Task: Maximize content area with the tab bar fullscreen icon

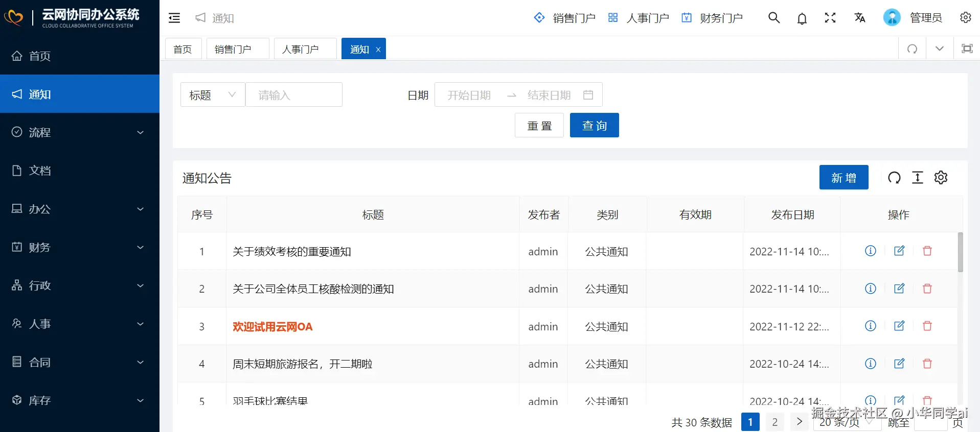Action: (967, 49)
